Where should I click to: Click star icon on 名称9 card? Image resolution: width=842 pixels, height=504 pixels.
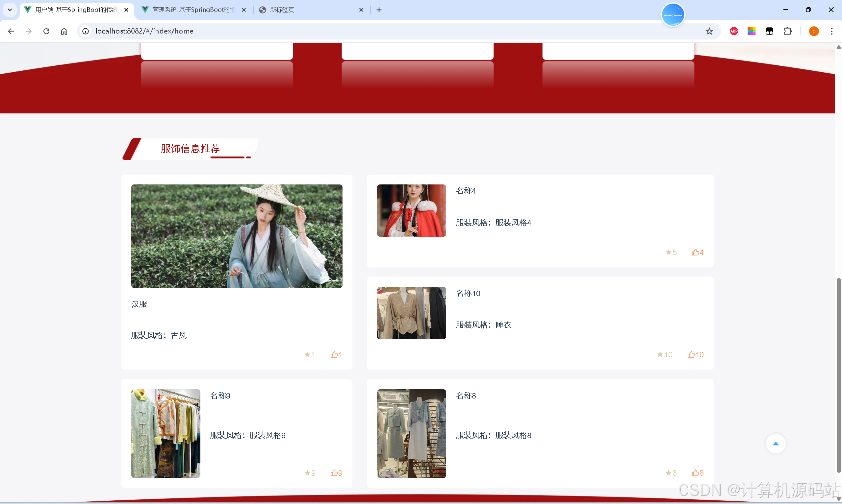tap(307, 473)
